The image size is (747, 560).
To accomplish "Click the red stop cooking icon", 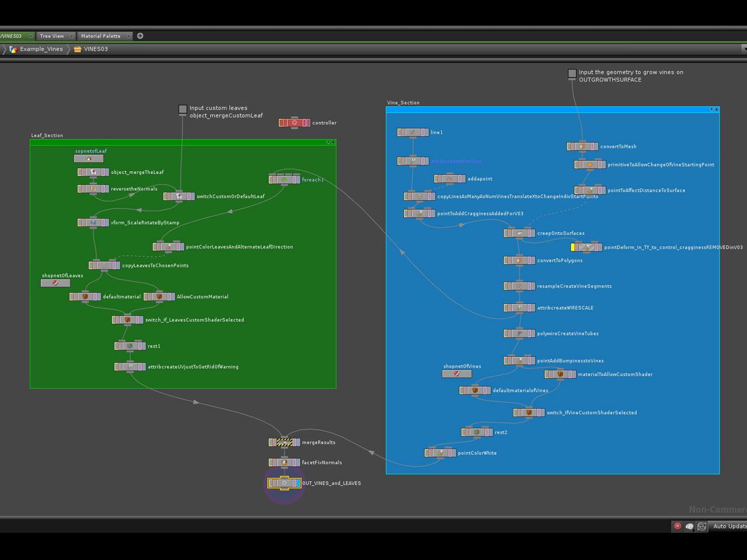I will coord(677,526).
